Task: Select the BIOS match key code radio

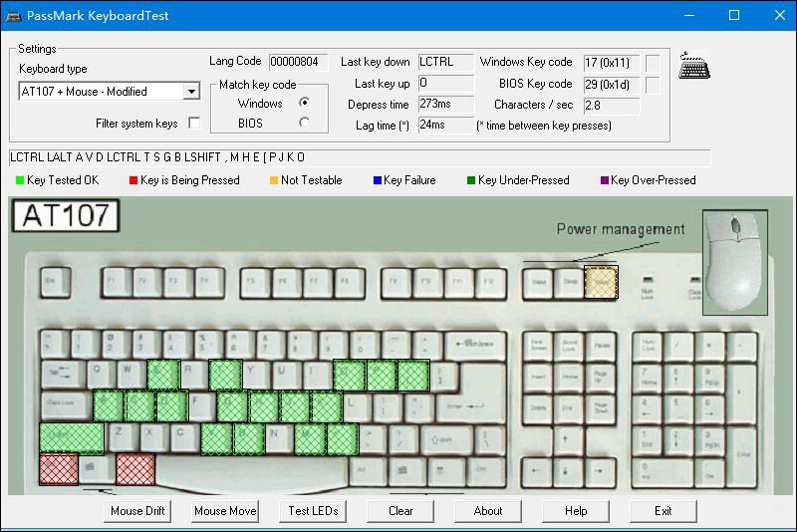Action: click(304, 123)
